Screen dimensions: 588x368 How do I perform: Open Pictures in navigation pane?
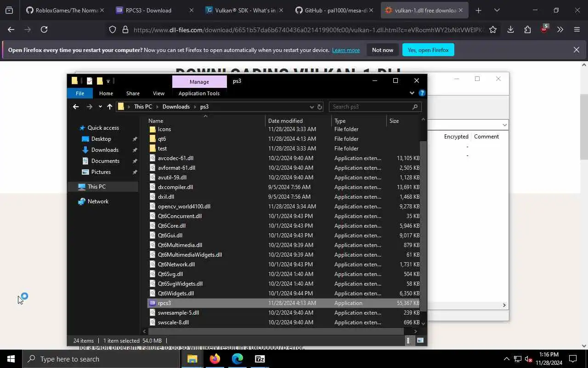(x=101, y=172)
